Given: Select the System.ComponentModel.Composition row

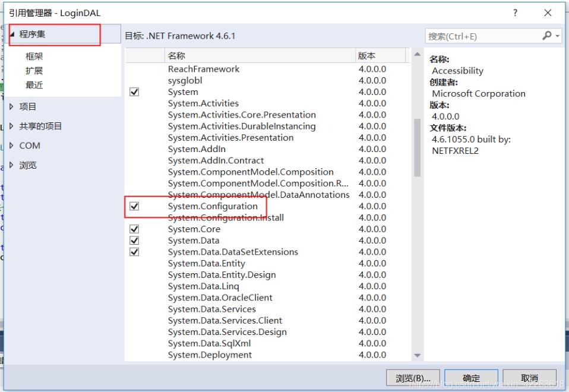Looking at the screenshot, I should coord(268,172).
